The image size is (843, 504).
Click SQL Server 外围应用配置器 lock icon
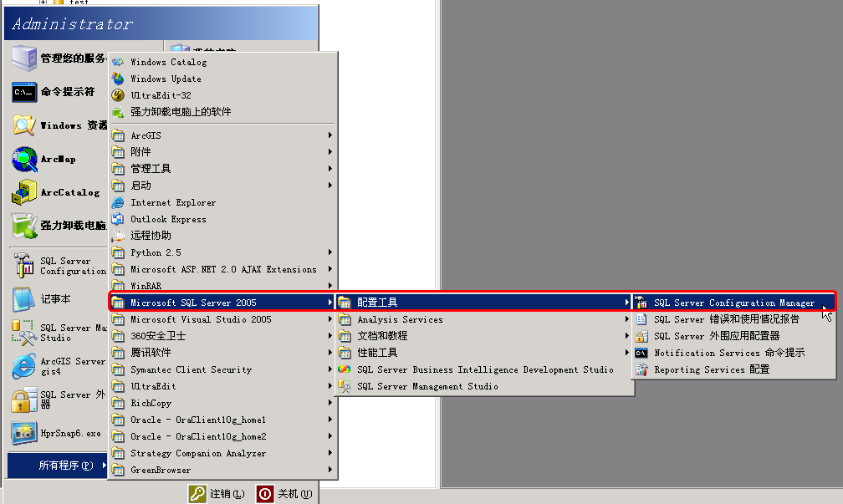pos(641,336)
